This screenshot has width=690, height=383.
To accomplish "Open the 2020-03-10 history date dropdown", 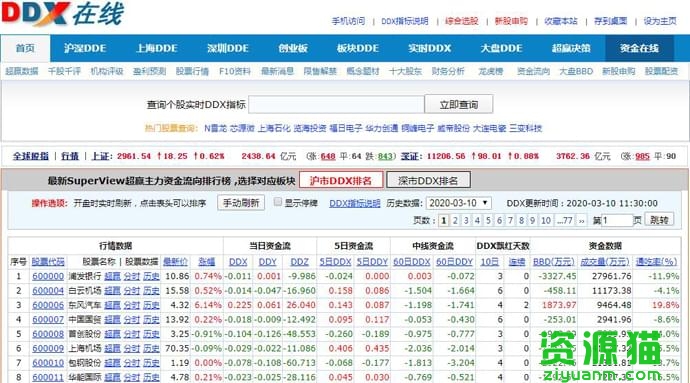I will pos(459,203).
